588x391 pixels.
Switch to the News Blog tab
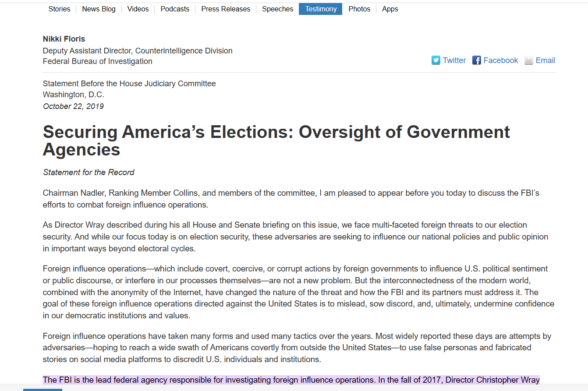point(99,9)
